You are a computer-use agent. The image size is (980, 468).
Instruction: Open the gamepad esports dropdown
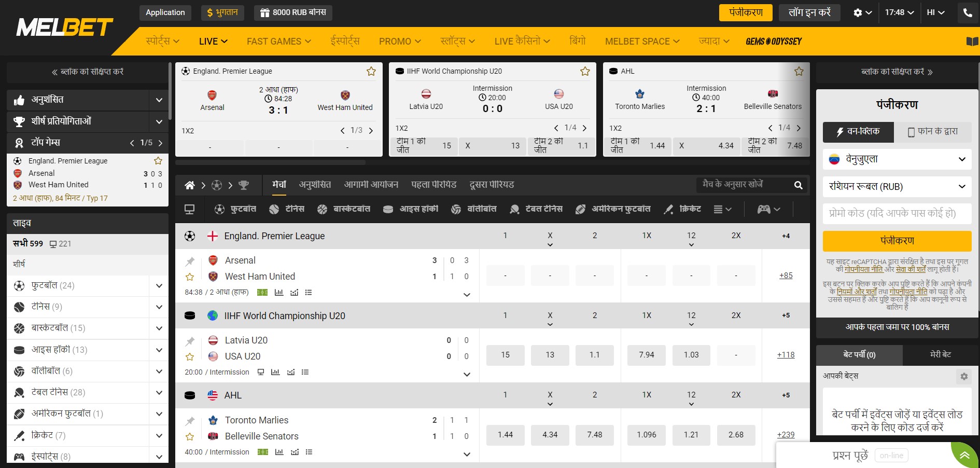tap(769, 210)
